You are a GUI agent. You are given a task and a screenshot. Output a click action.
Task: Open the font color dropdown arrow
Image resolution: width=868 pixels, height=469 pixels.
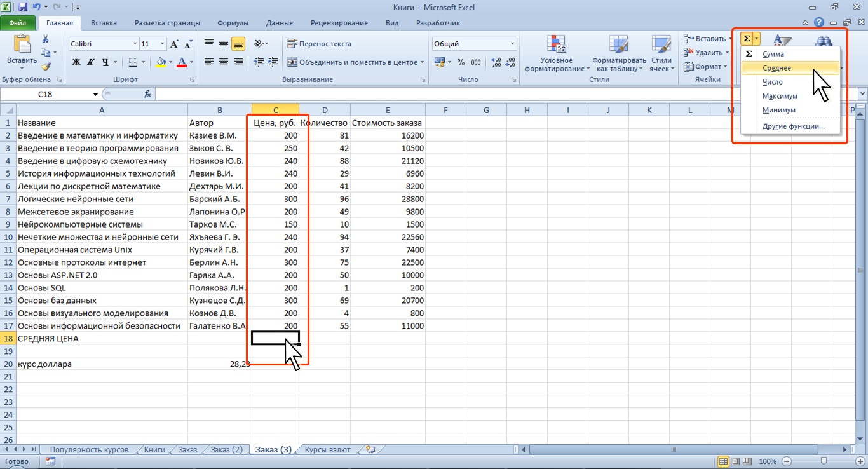[193, 62]
